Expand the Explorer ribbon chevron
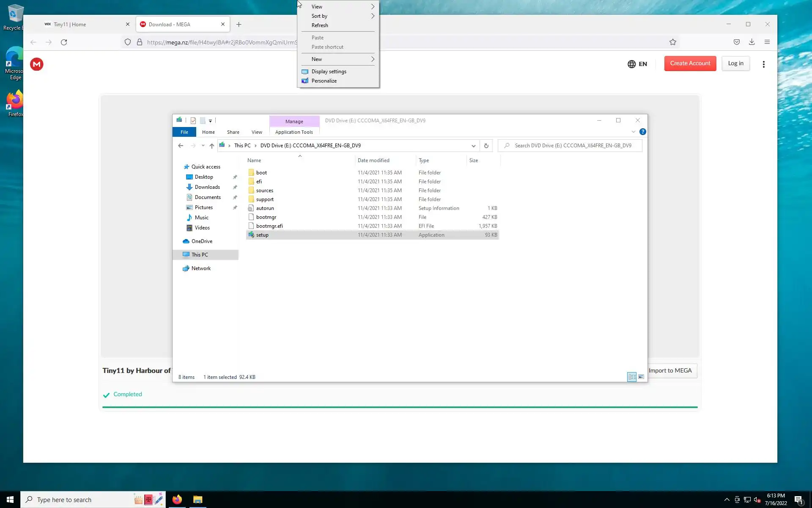 [x=633, y=132]
